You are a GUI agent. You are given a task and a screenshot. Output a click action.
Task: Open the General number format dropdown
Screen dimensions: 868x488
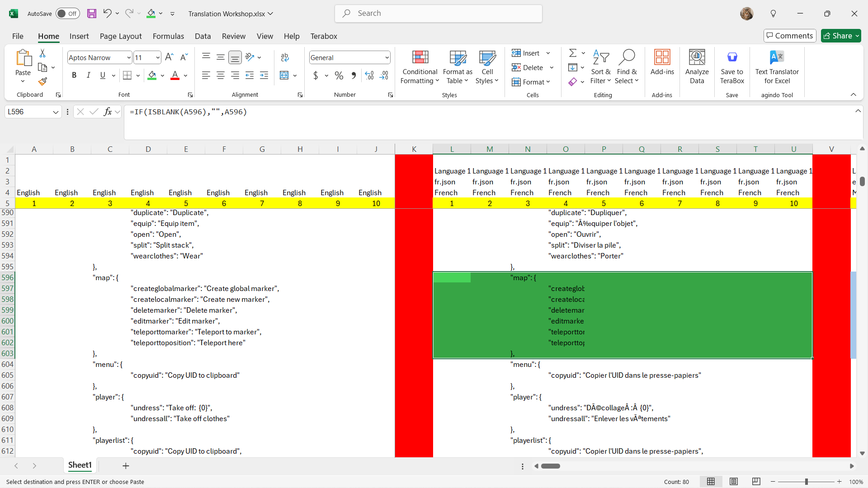(387, 58)
